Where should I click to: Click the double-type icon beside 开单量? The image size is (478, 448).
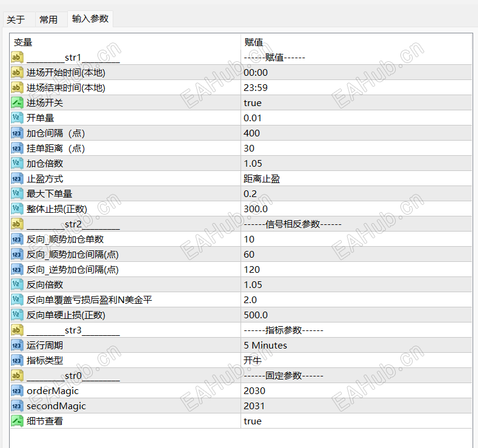(x=17, y=118)
